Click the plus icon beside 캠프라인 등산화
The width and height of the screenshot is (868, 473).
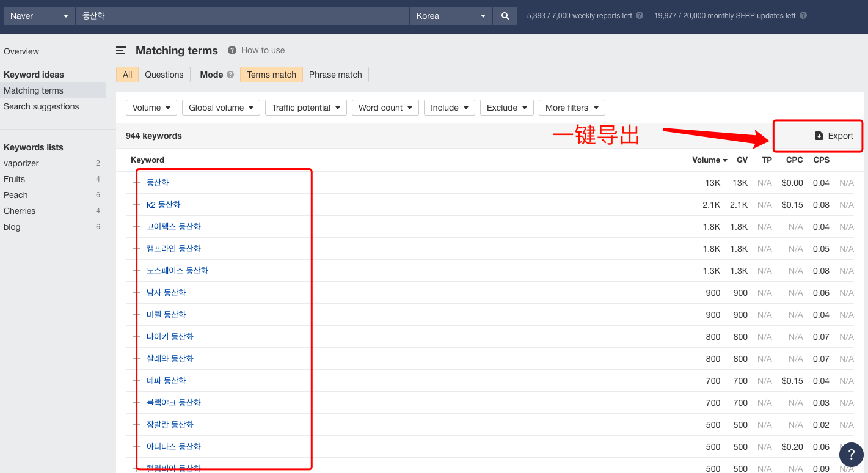(136, 249)
